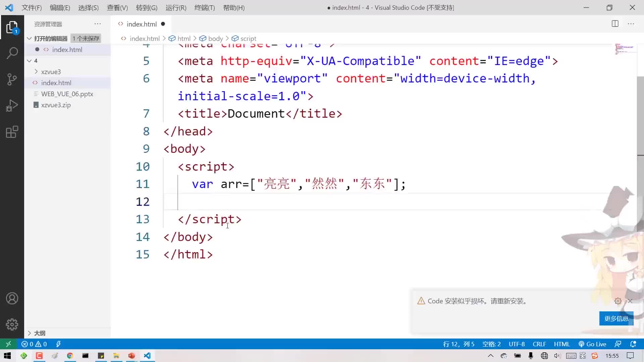Click the volume icon in system tray
The height and width of the screenshot is (362, 644).
pos(557,356)
